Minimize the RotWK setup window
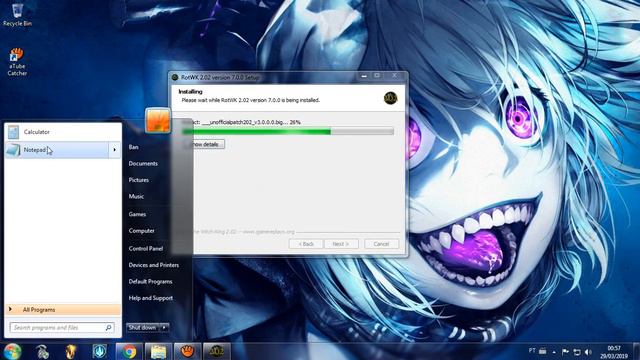Image resolution: width=640 pixels, height=360 pixels. tap(364, 76)
